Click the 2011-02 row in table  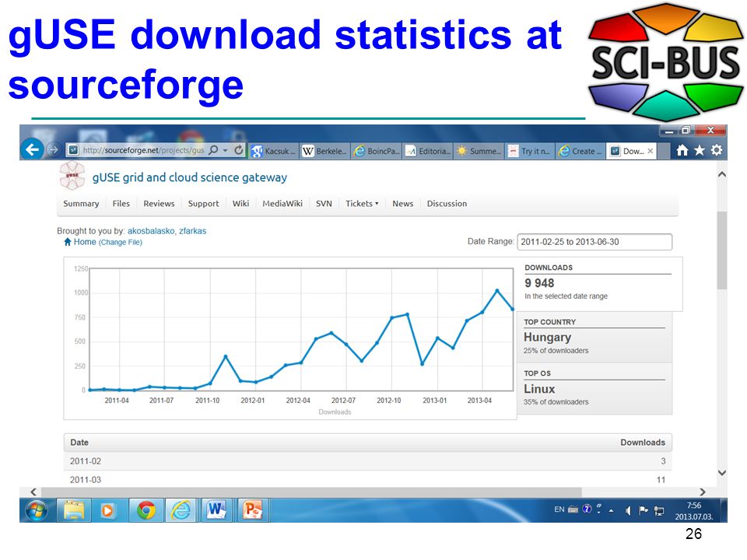coord(368,461)
